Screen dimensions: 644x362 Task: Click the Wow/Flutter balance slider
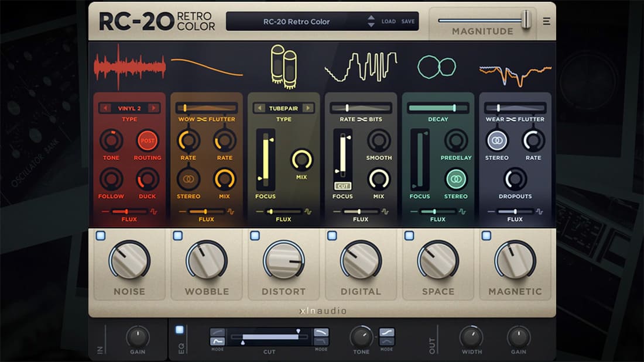(207, 108)
